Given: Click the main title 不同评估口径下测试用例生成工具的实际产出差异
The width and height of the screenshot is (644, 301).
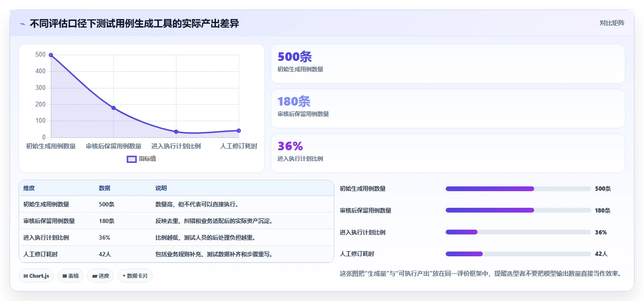Looking at the screenshot, I should pos(134,23).
